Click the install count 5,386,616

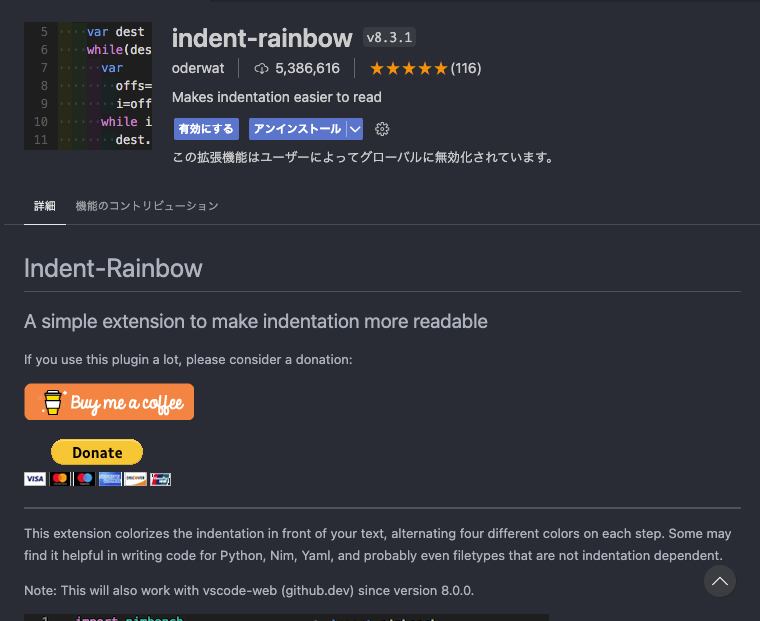[307, 68]
